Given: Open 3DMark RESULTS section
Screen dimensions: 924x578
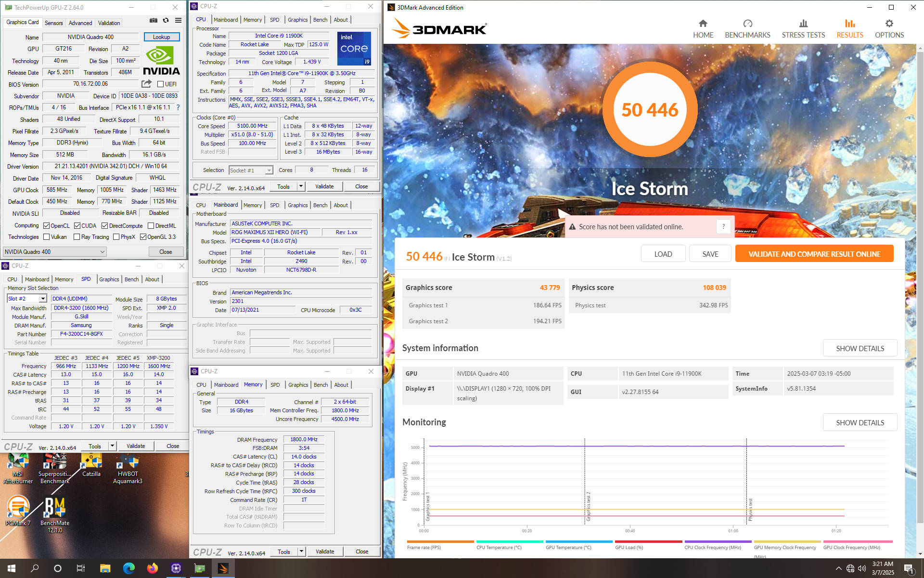Looking at the screenshot, I should (x=850, y=29).
